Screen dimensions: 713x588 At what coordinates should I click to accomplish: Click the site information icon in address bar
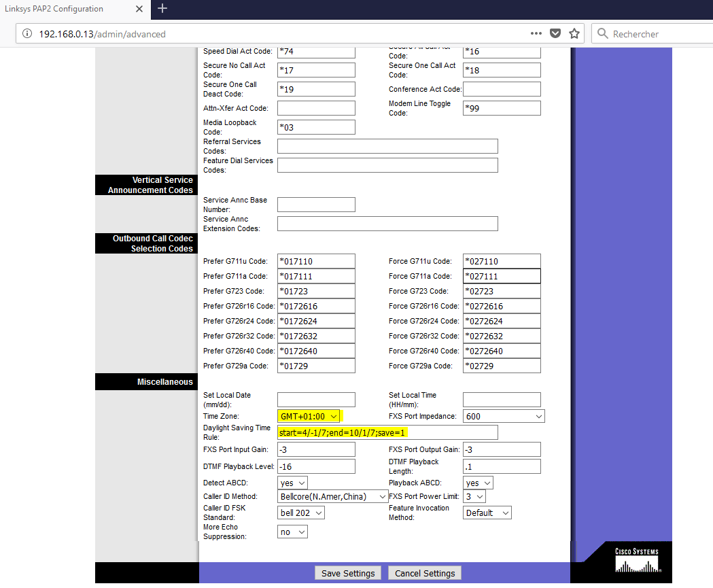[x=27, y=33]
